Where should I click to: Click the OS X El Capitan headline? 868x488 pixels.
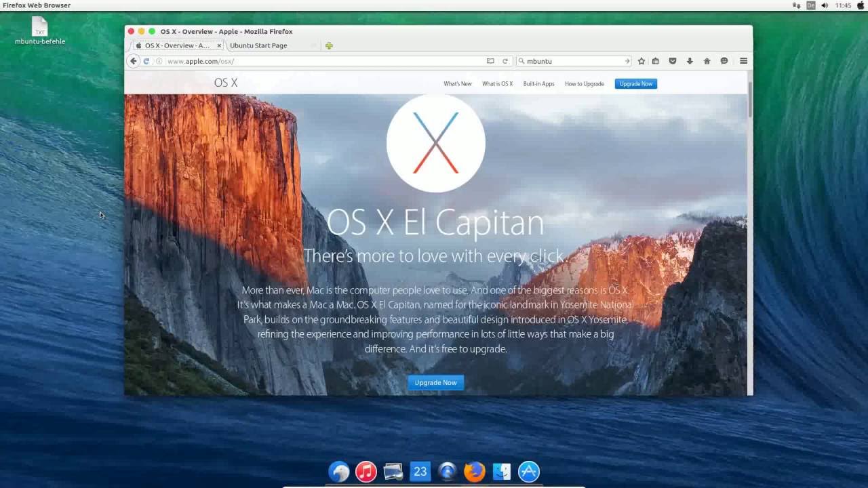[435, 222]
